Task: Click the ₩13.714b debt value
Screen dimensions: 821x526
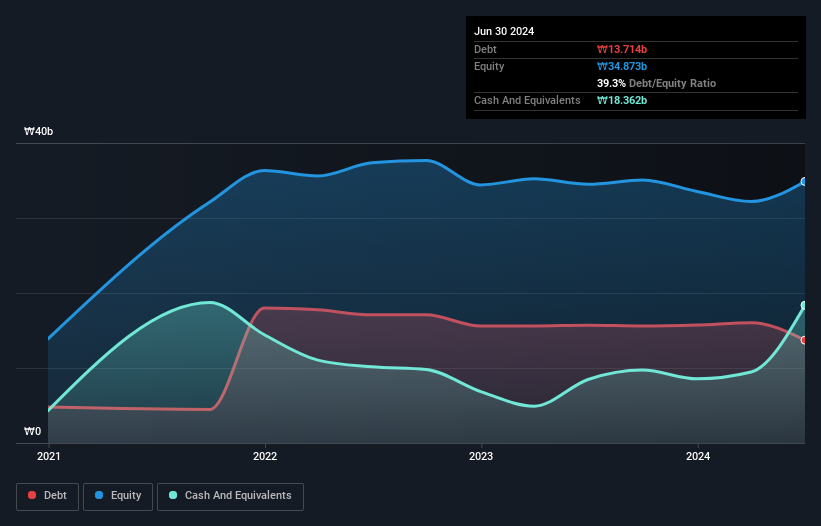Action: pyautogui.click(x=622, y=49)
